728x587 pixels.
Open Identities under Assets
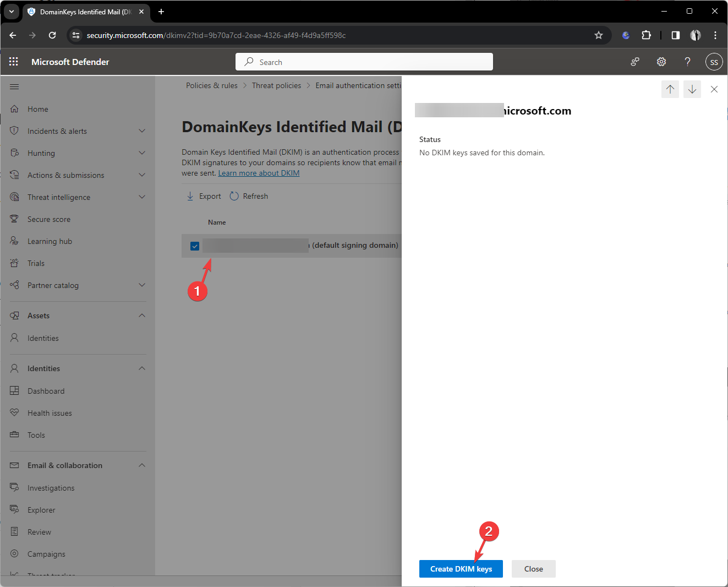(43, 338)
